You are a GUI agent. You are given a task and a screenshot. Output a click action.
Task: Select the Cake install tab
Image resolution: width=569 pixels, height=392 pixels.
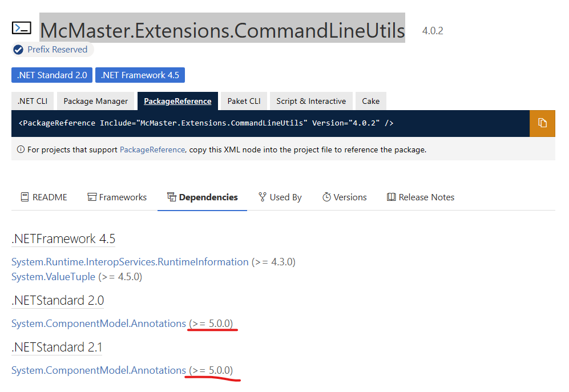click(x=370, y=101)
